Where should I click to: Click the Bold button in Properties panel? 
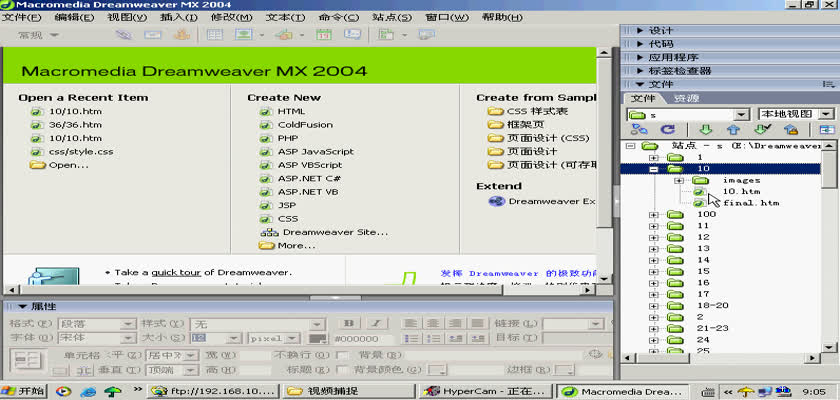tap(349, 323)
